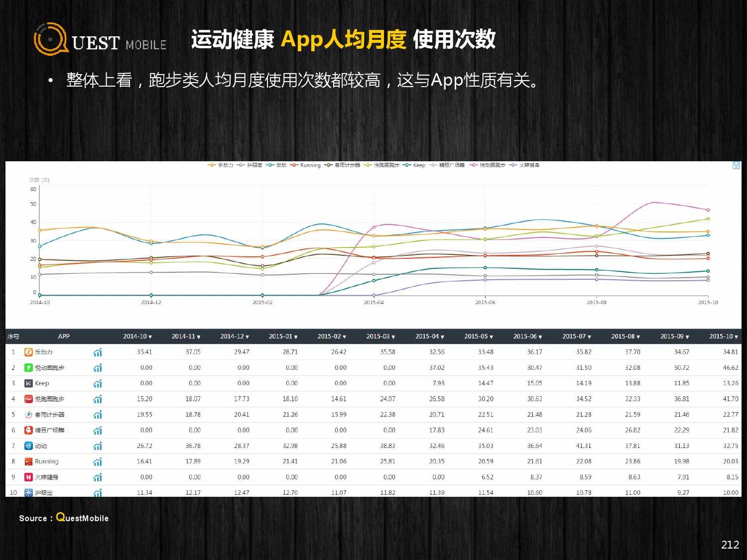Screen dimensions: 747x560
Task: Click the trend chart icon for Running
Action: (x=98, y=462)
